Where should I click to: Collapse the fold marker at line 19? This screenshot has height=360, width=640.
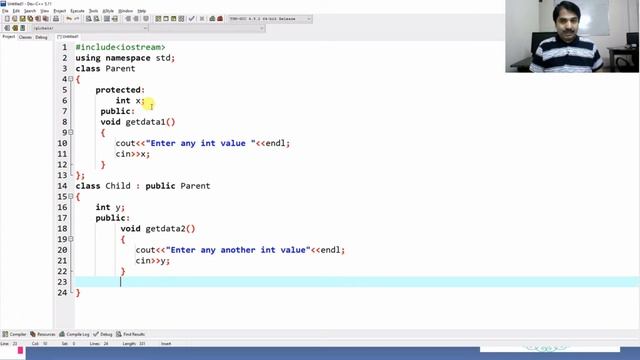pyautogui.click(x=71, y=239)
